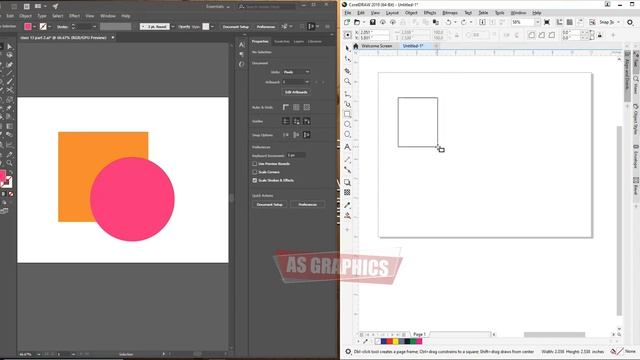640x360 pixels.
Task: Open the Essentials workspace dropdown in Illustrator
Action: (218, 7)
